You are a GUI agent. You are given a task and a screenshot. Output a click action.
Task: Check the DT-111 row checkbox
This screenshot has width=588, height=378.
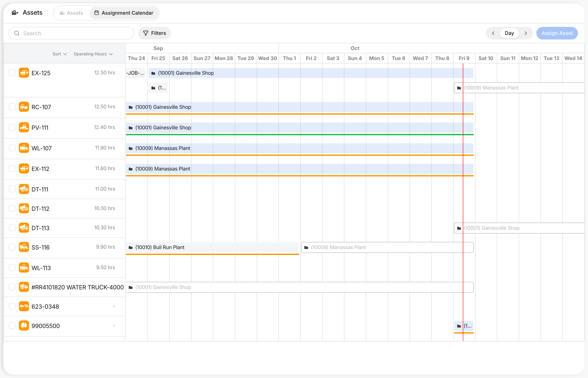tap(12, 189)
